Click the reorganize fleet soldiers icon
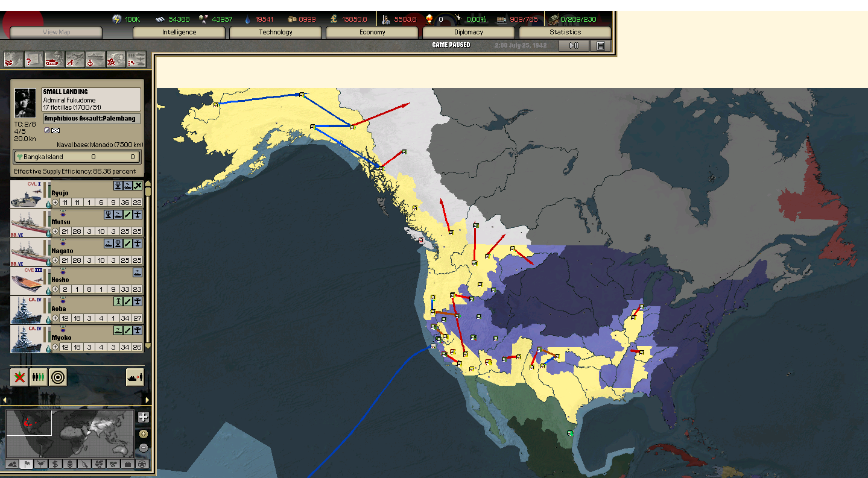The width and height of the screenshot is (868, 478). pyautogui.click(x=38, y=377)
